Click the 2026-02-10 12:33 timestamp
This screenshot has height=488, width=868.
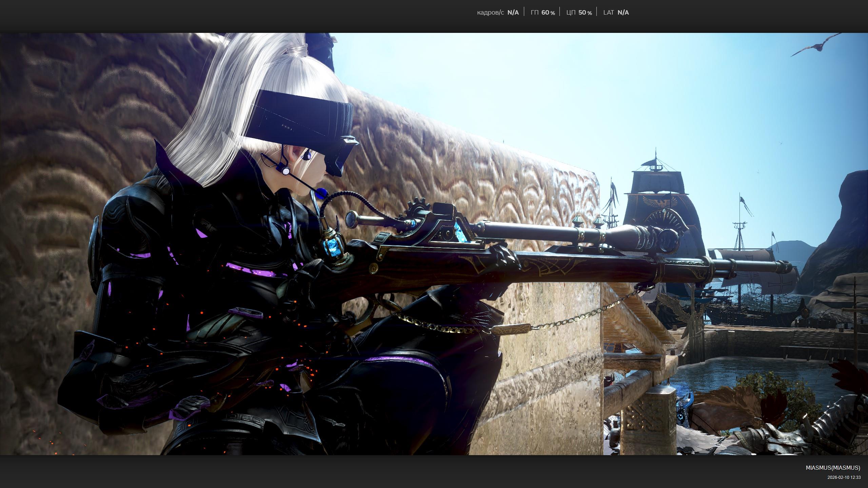pos(844,477)
